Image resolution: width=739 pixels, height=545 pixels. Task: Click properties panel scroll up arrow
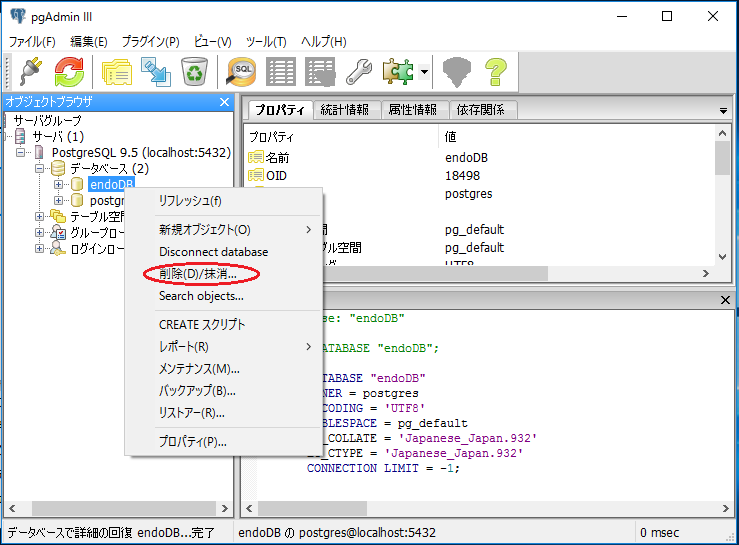[x=723, y=133]
